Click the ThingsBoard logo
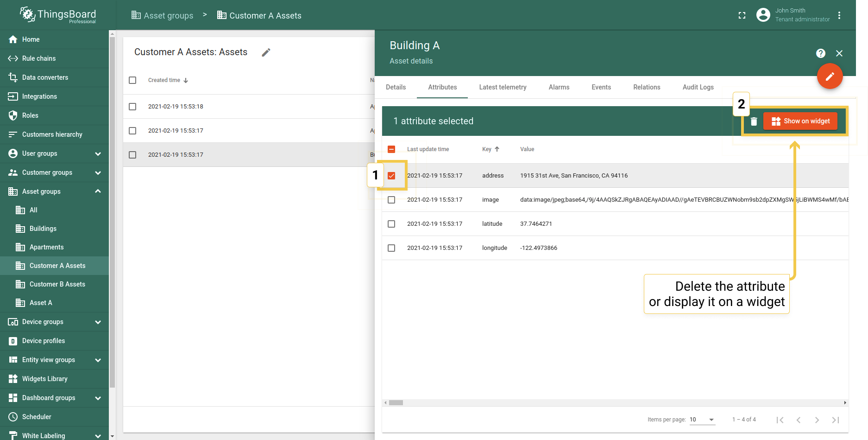868x440 pixels. [58, 15]
